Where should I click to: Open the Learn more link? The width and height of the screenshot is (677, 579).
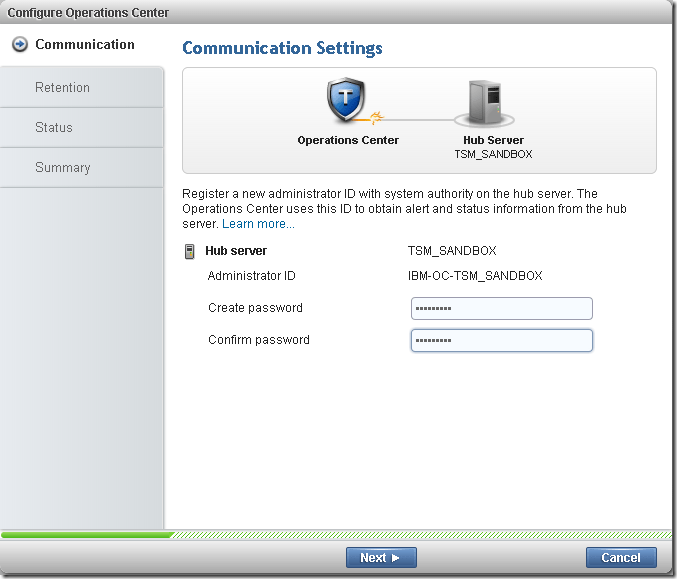pyautogui.click(x=258, y=224)
